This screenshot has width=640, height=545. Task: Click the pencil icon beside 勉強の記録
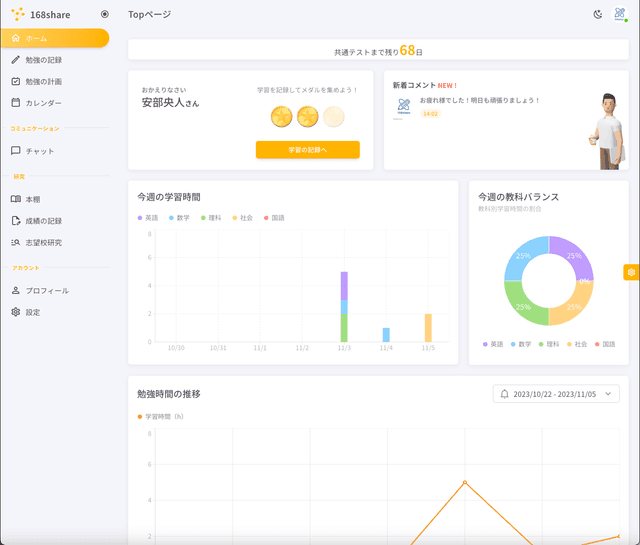tap(16, 60)
